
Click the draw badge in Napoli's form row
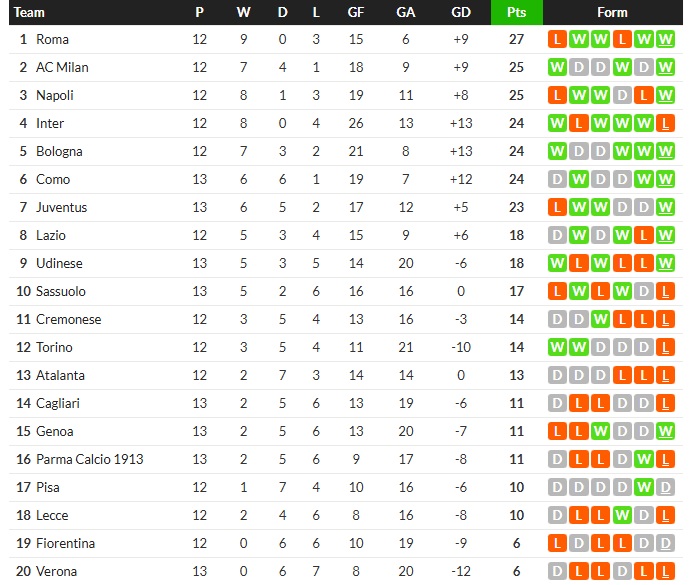[623, 95]
